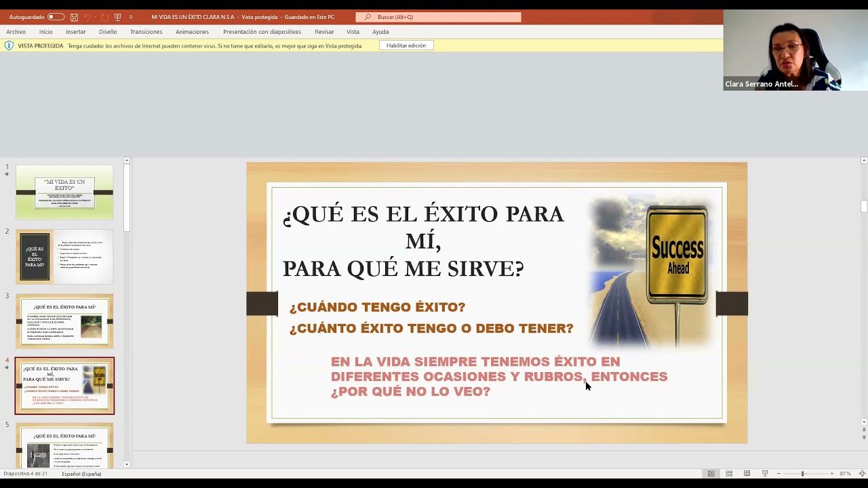Click the Redo icon in title bar
This screenshot has width=868, height=488.
click(x=104, y=17)
